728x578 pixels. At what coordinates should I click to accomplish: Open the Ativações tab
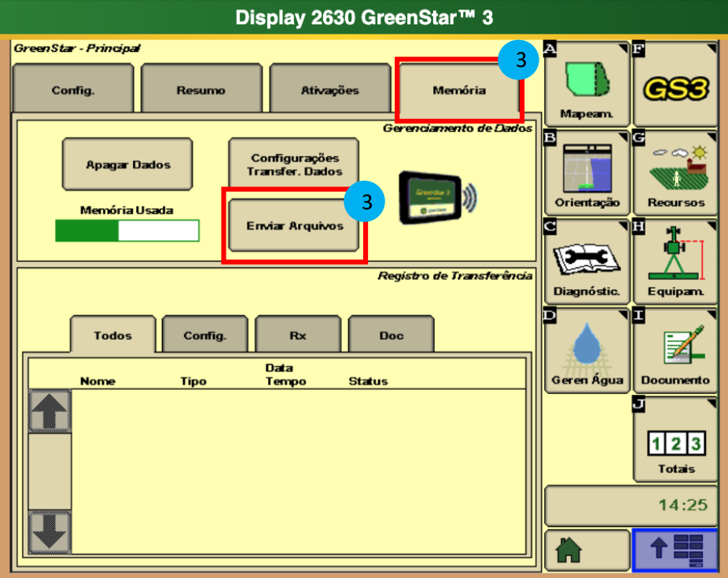[329, 90]
